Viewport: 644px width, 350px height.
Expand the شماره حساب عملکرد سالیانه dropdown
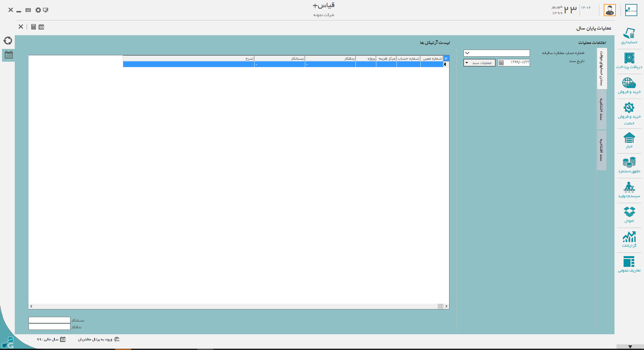click(x=467, y=53)
